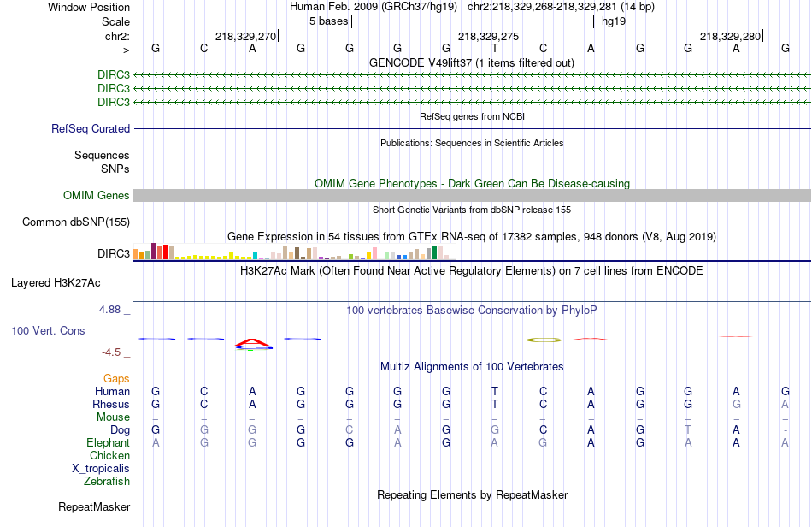Select the 218,329,275 position marker
Screen dimensions: 812x527
tap(488, 36)
